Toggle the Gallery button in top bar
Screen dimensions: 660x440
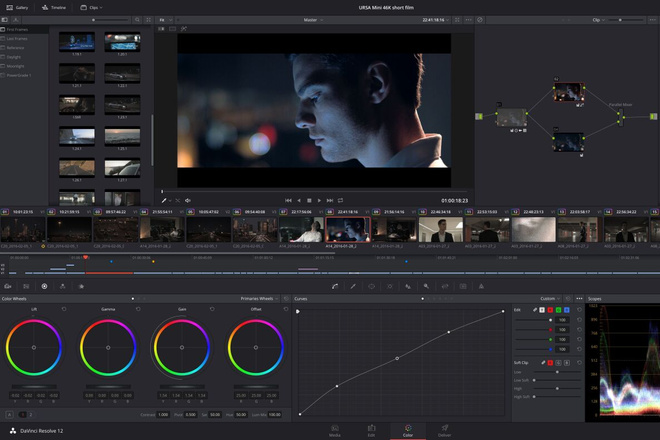(x=17, y=8)
